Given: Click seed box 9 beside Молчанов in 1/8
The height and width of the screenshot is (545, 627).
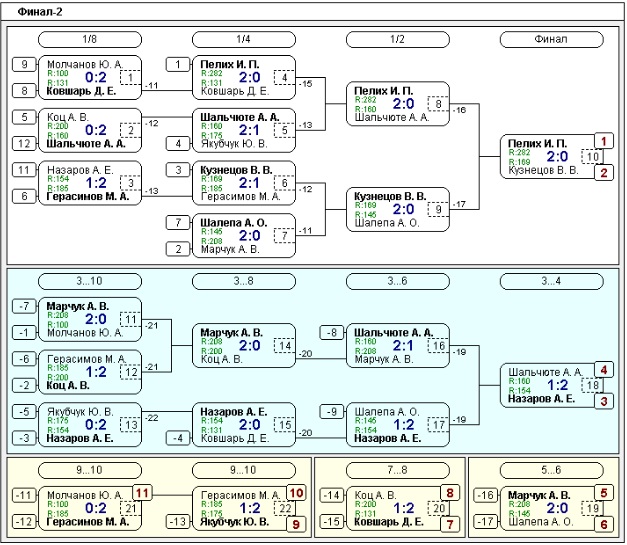Looking at the screenshot, I should tap(24, 64).
